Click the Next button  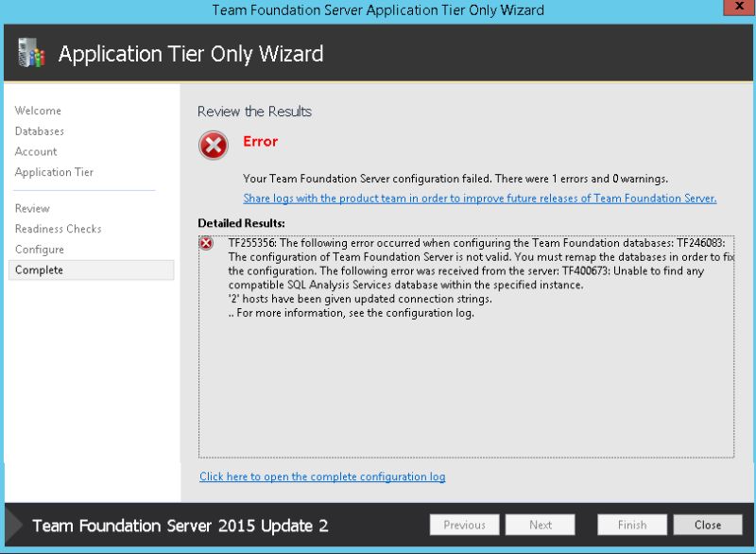point(540,525)
